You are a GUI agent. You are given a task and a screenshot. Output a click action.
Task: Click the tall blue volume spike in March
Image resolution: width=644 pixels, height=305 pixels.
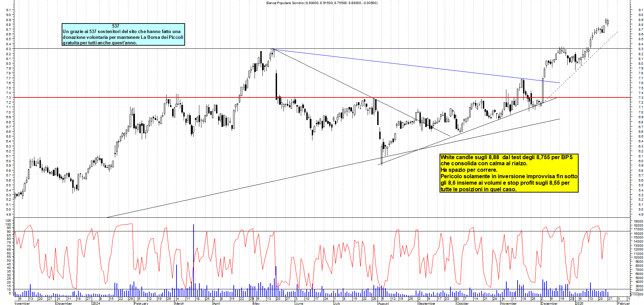tap(193, 260)
